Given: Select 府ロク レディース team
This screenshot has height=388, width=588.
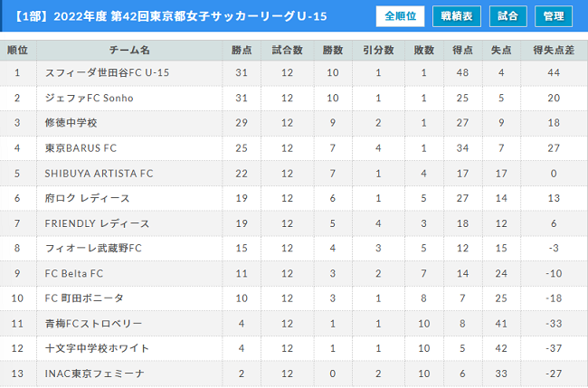Looking at the screenshot, I should coord(88,198).
